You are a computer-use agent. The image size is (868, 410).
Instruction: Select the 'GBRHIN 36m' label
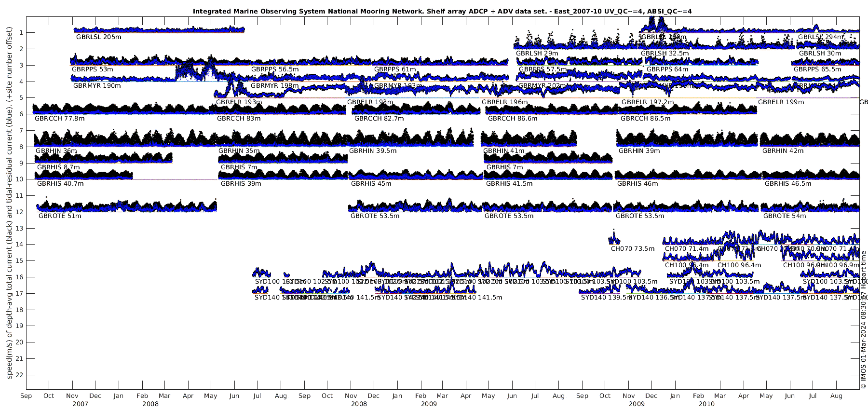click(x=56, y=151)
